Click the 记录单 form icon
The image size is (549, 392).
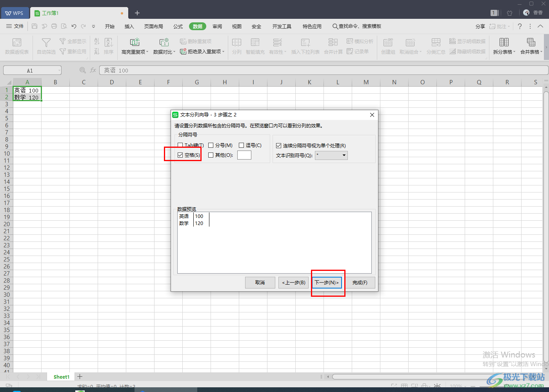350,51
